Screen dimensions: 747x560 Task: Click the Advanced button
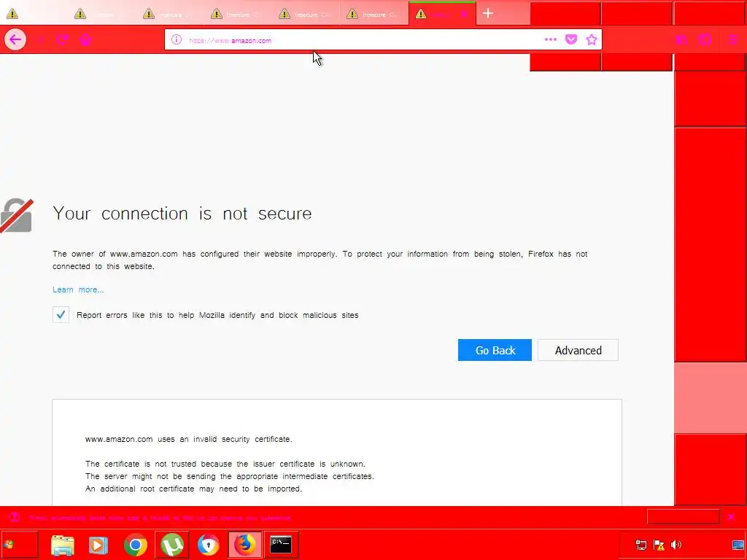pyautogui.click(x=578, y=350)
